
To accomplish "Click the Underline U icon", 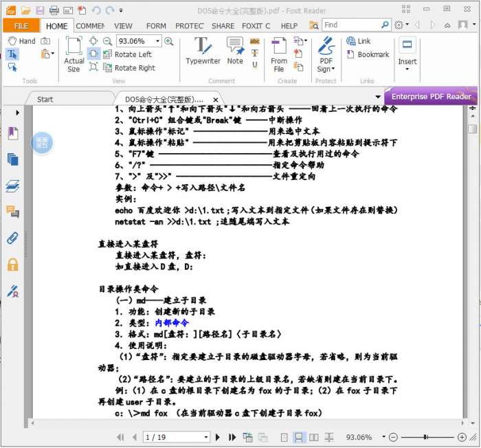I will tap(255, 65).
